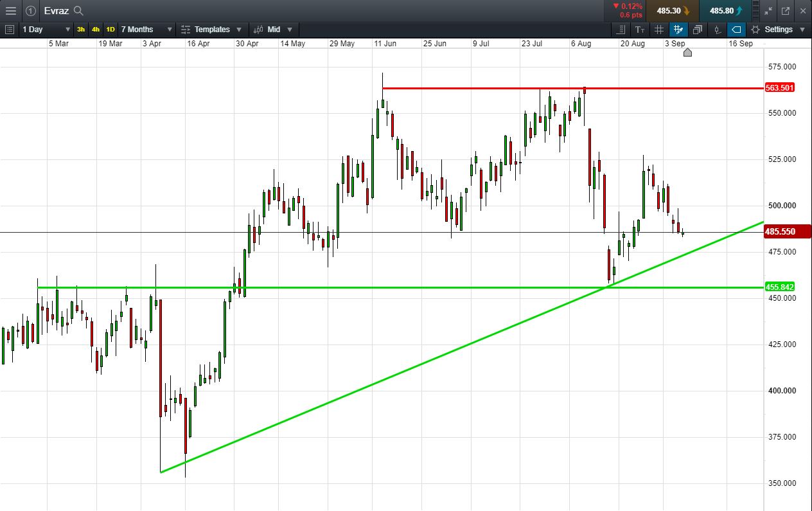
Task: Click the 350.000 price axis label
Action: point(782,483)
